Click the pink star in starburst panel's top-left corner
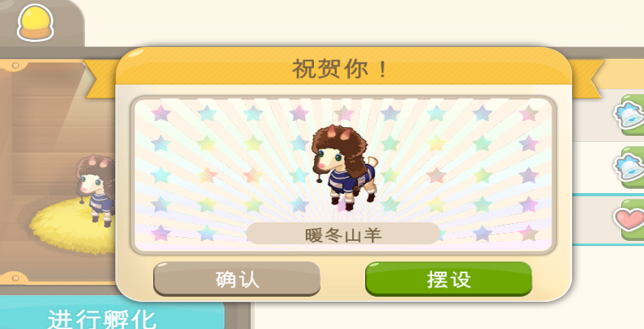The width and height of the screenshot is (644, 329). point(161,114)
